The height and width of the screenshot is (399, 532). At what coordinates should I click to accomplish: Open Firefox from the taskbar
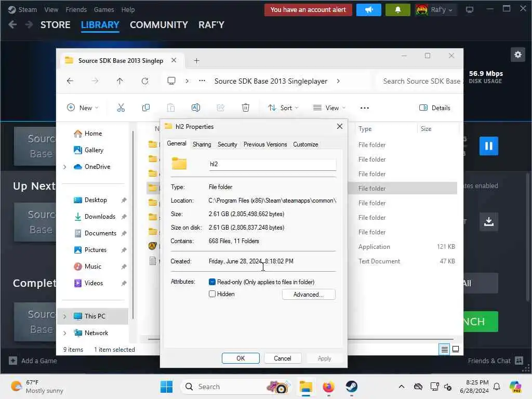coord(328,387)
